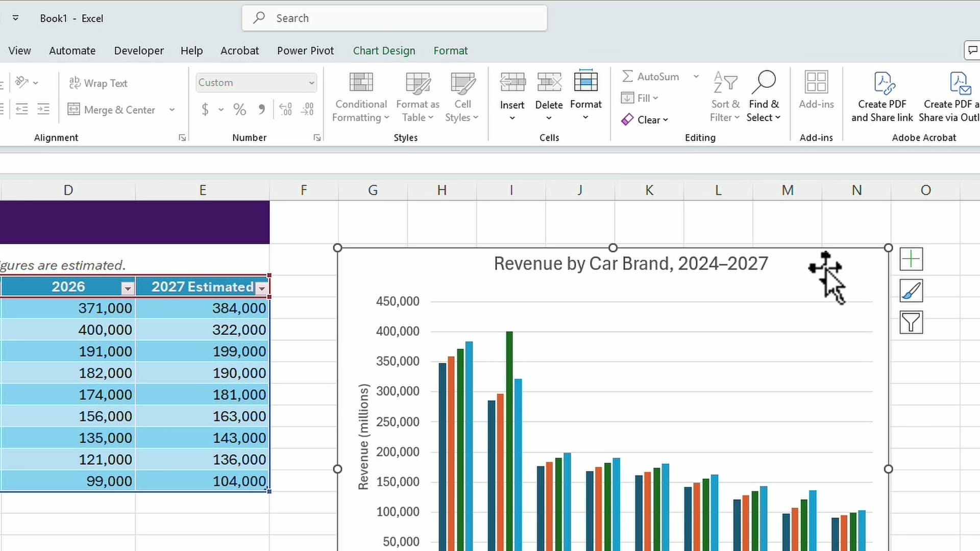Click Increase Indent icon
The width and height of the screenshot is (980, 551).
(x=43, y=109)
